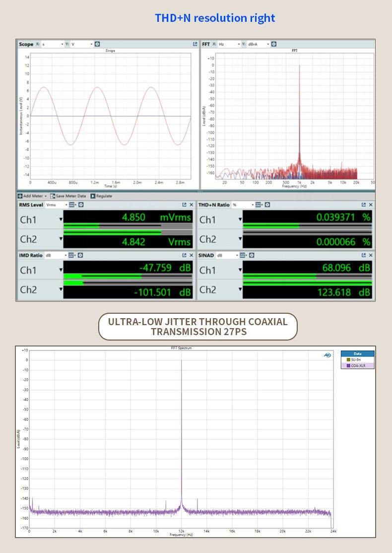Click the Regulate button
The height and width of the screenshot is (553, 392).
coord(101,196)
